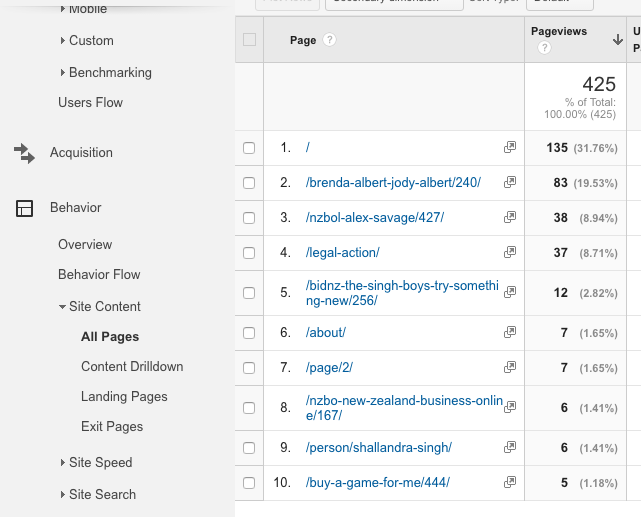Viewport: 641px width, 517px height.
Task: Click the /person/shallandra-singh/ link
Action: pyautogui.click(x=379, y=447)
